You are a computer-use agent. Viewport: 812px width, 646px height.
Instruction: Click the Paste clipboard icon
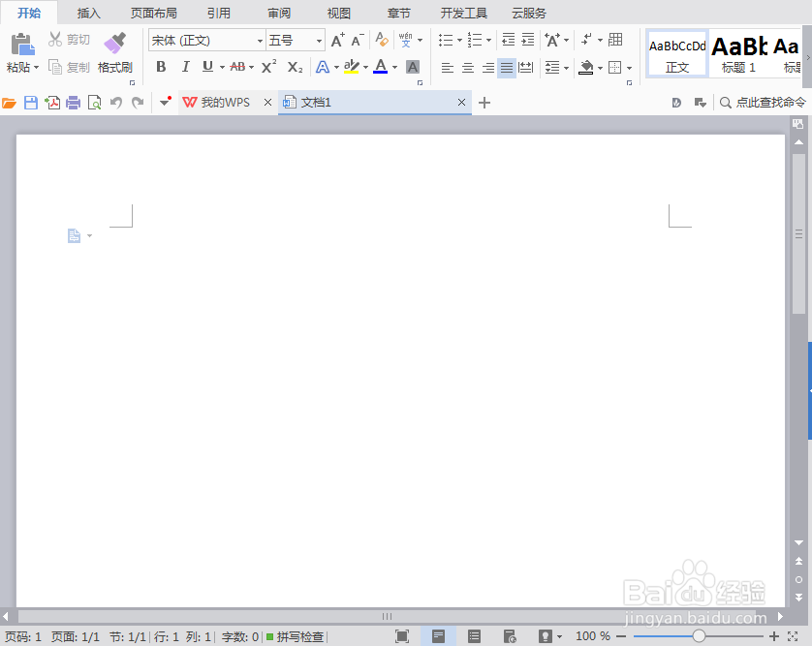point(22,44)
